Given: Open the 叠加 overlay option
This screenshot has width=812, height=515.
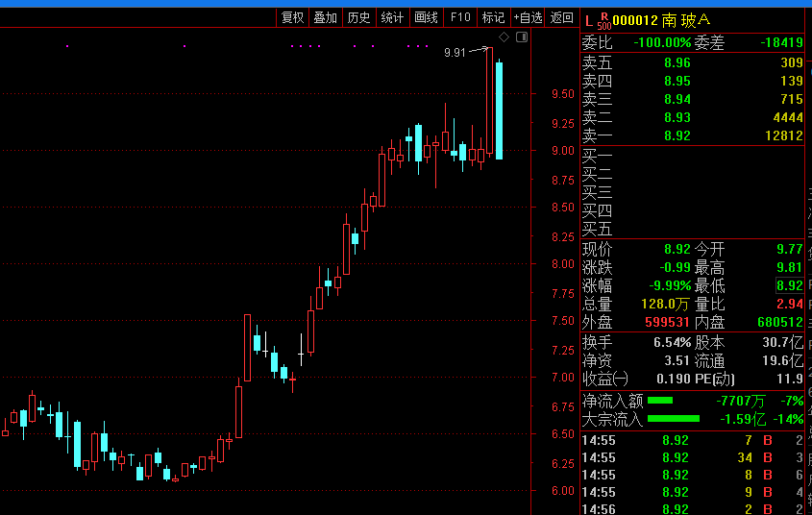Looking at the screenshot, I should click(326, 17).
